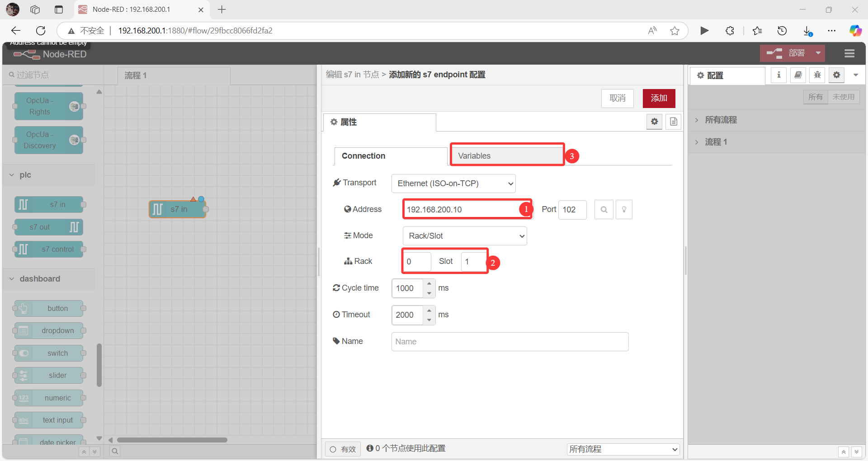Open a new browser tab
Viewport: 868px width, 461px height.
(222, 9)
